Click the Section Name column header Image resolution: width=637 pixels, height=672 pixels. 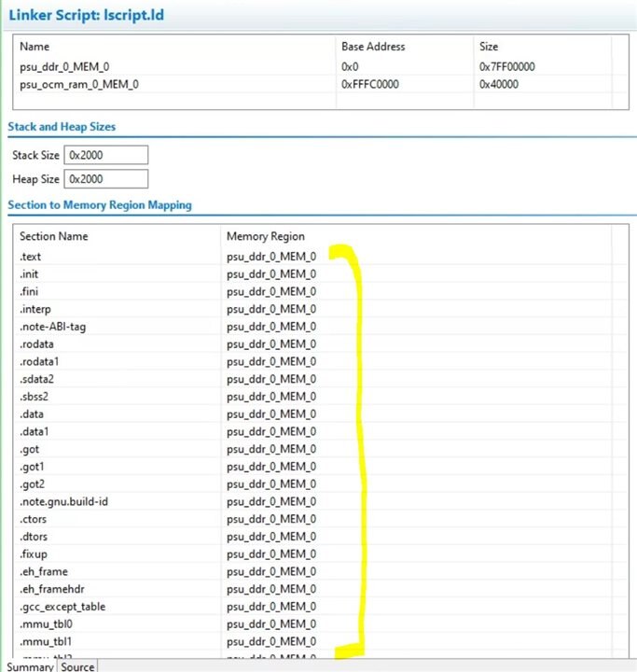[54, 236]
